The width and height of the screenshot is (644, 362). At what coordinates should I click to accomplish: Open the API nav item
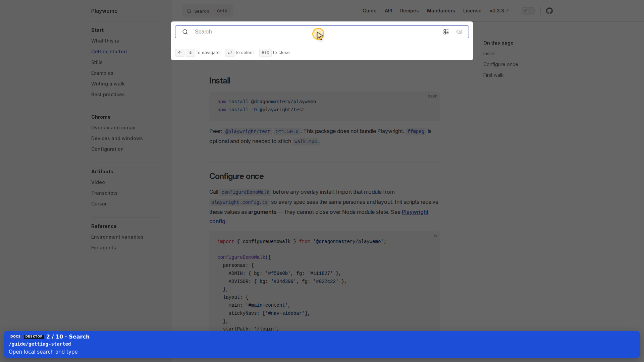coord(388,11)
